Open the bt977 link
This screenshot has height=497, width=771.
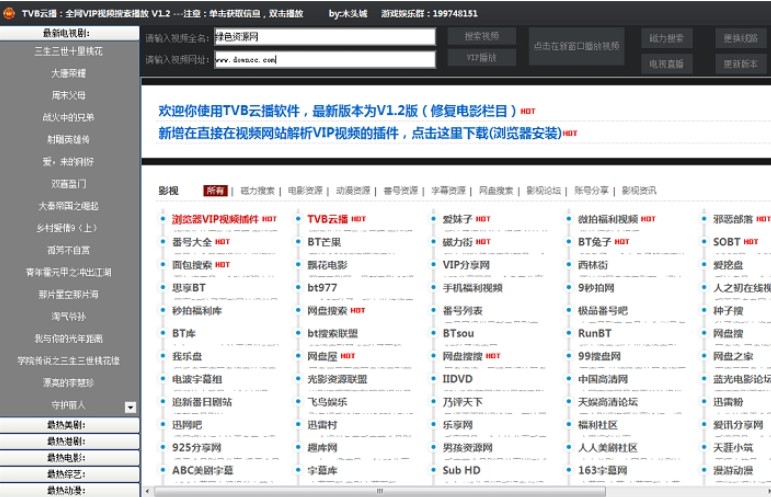click(x=323, y=288)
